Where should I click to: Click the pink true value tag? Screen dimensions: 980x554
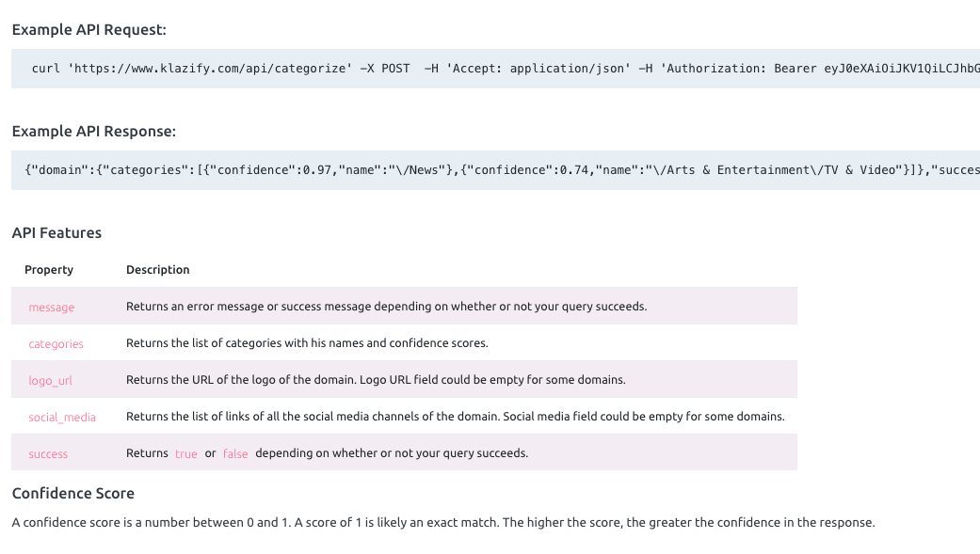coord(186,454)
